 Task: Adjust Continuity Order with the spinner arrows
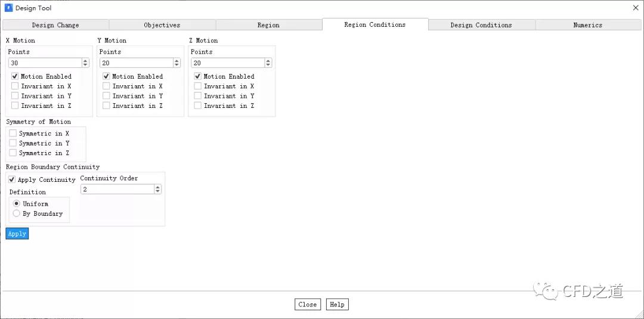tap(157, 189)
